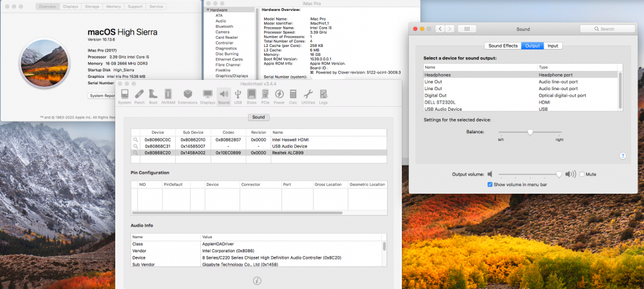
Task: Open the NVRAM section in Hackintool
Action: (x=168, y=97)
